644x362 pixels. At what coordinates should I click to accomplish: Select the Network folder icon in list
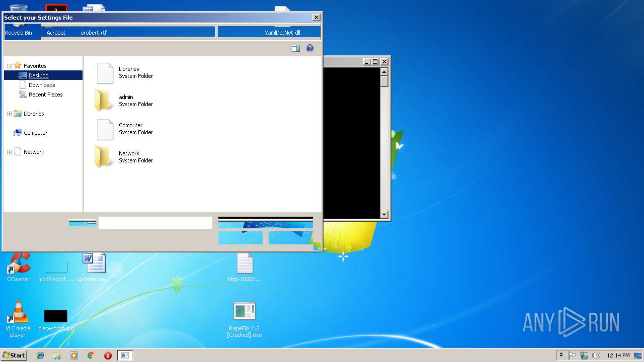(104, 157)
